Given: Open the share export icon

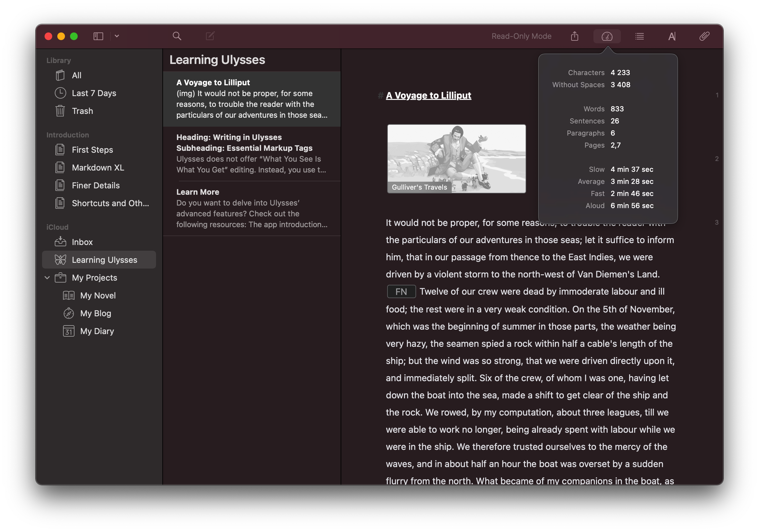Looking at the screenshot, I should (x=575, y=36).
